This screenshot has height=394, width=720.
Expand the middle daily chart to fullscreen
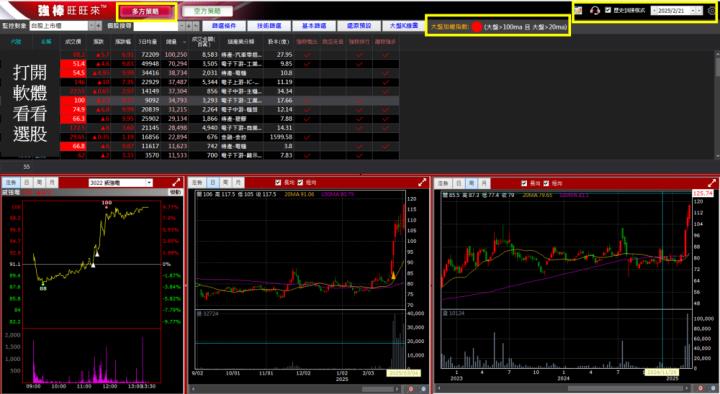click(422, 182)
